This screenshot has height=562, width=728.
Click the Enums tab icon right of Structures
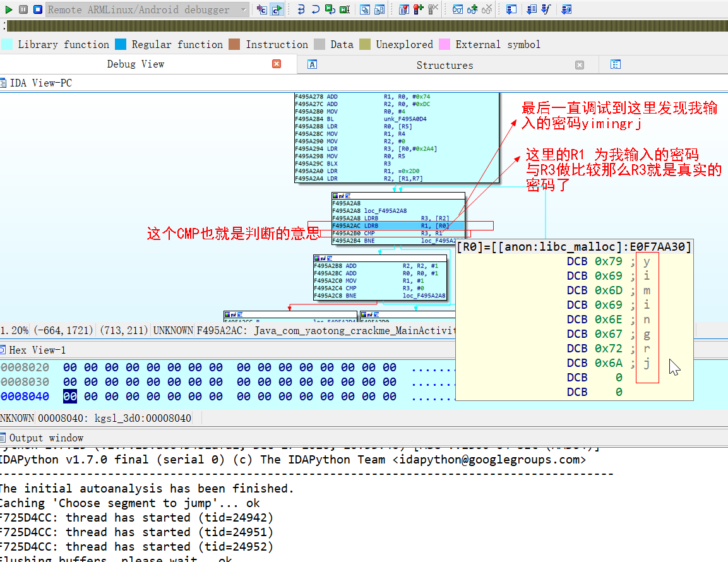pyautogui.click(x=616, y=64)
